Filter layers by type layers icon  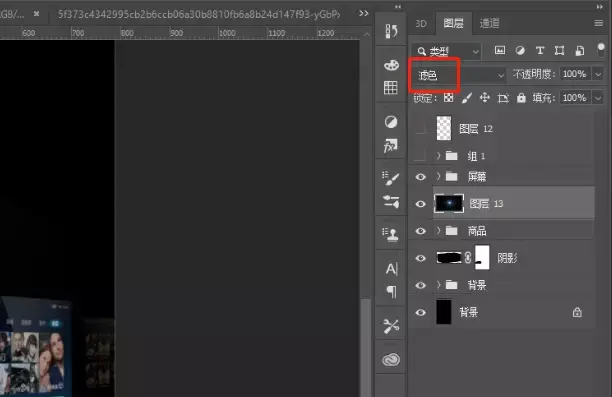pos(540,50)
